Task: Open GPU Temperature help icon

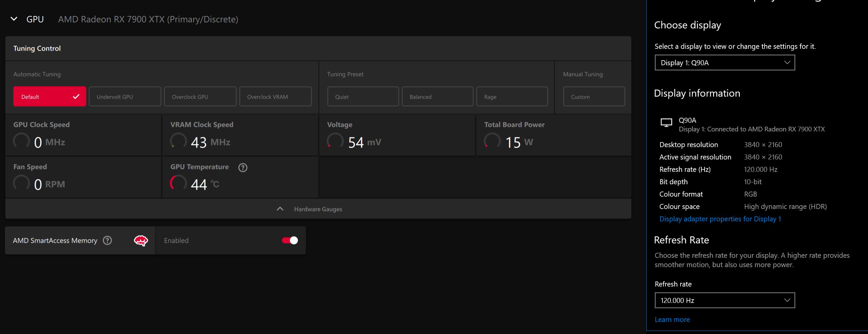Action: coord(243,168)
